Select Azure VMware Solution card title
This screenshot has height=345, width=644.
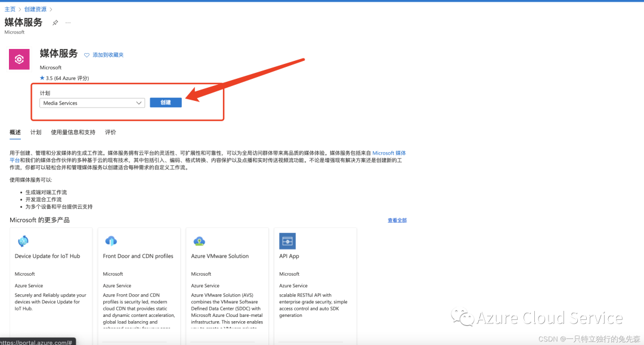tap(219, 256)
